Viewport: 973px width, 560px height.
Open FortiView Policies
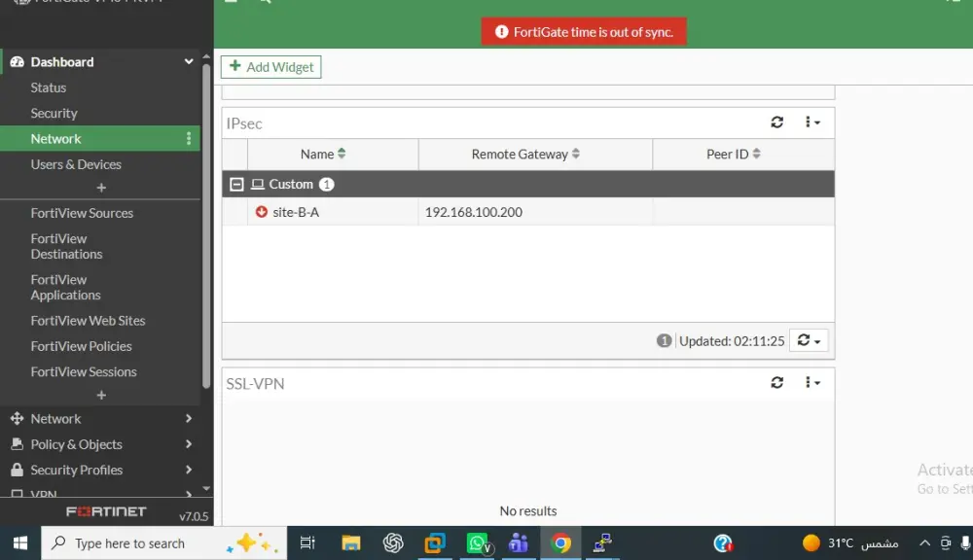pos(81,346)
